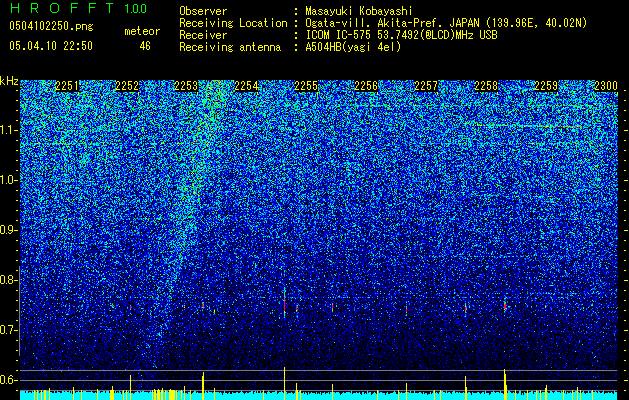
Task: Click the 2259 time marker
Action: coord(546,86)
